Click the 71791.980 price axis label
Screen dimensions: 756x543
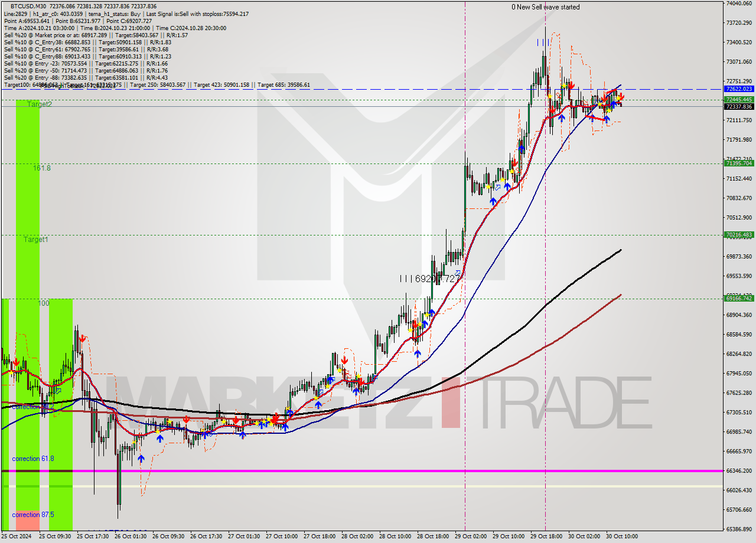pyautogui.click(x=739, y=140)
